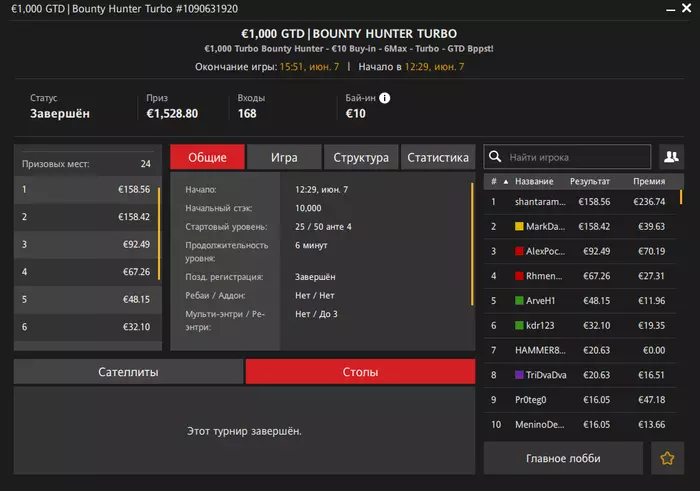Close the tournament lobby window

point(687,8)
